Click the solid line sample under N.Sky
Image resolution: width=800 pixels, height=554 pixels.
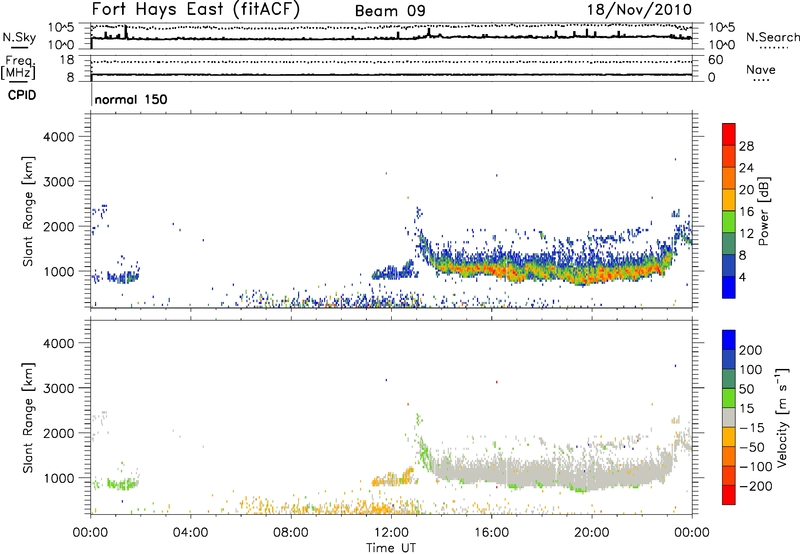(x=19, y=47)
